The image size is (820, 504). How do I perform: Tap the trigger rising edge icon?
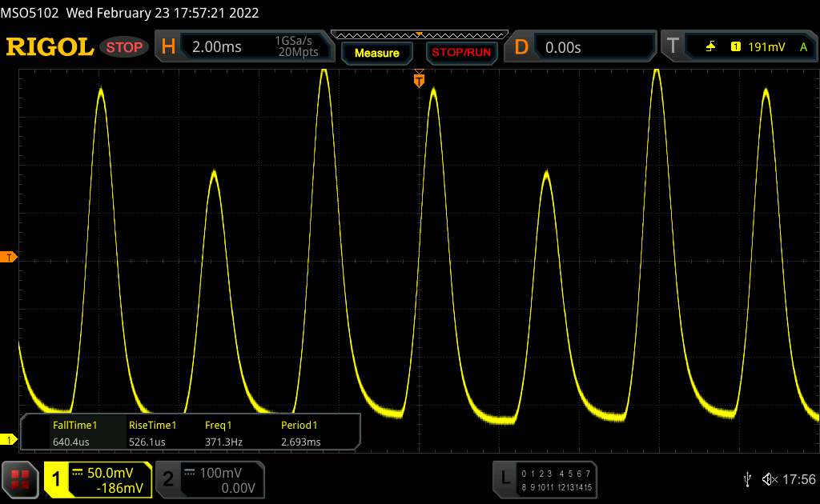pyautogui.click(x=710, y=47)
